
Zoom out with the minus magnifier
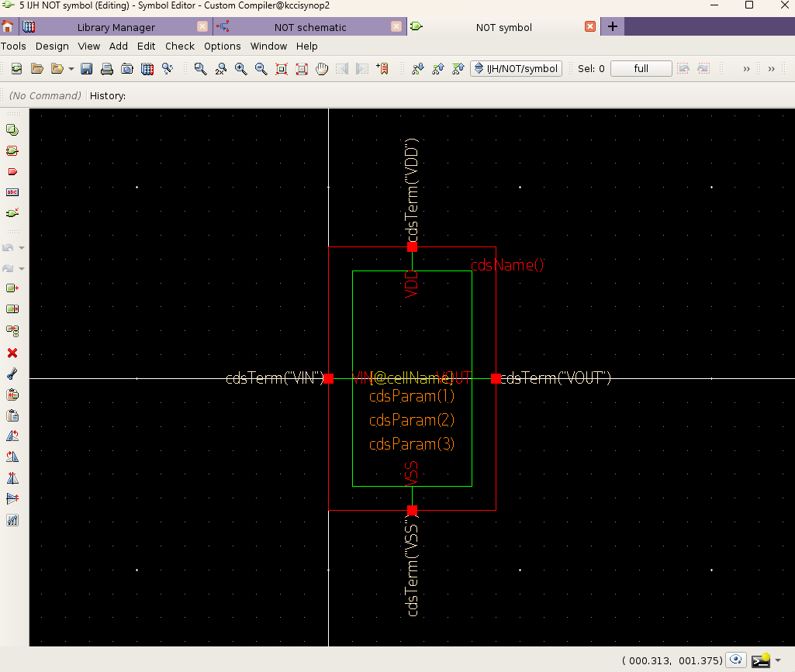261,69
